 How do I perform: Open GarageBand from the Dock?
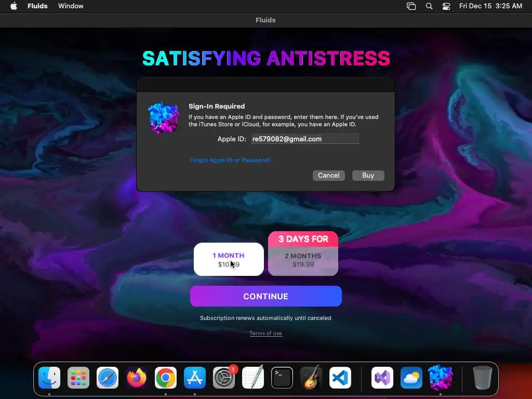311,378
